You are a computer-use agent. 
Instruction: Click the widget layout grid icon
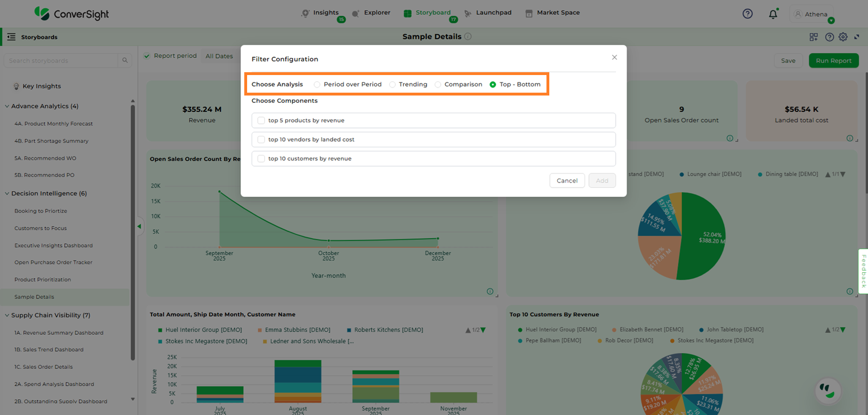(813, 37)
